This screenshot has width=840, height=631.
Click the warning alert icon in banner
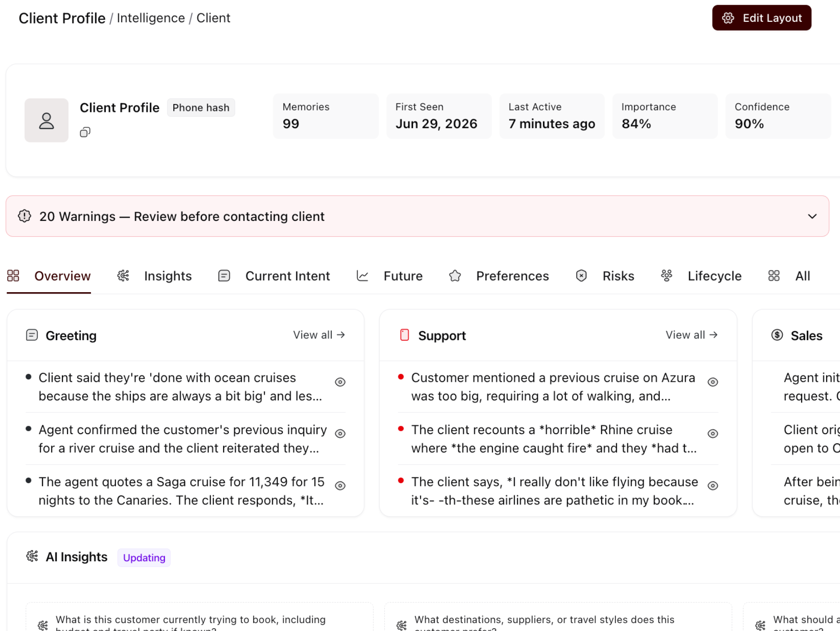point(24,216)
